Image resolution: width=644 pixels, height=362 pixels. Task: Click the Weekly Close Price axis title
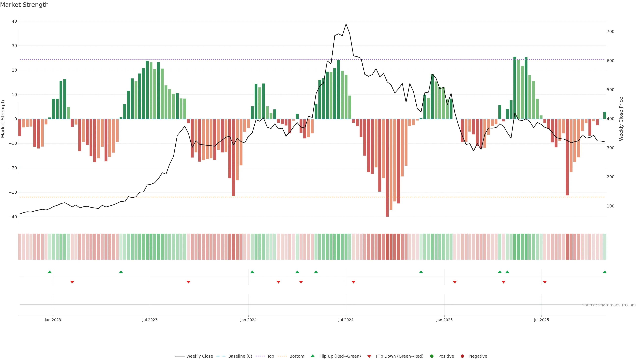coord(621,119)
